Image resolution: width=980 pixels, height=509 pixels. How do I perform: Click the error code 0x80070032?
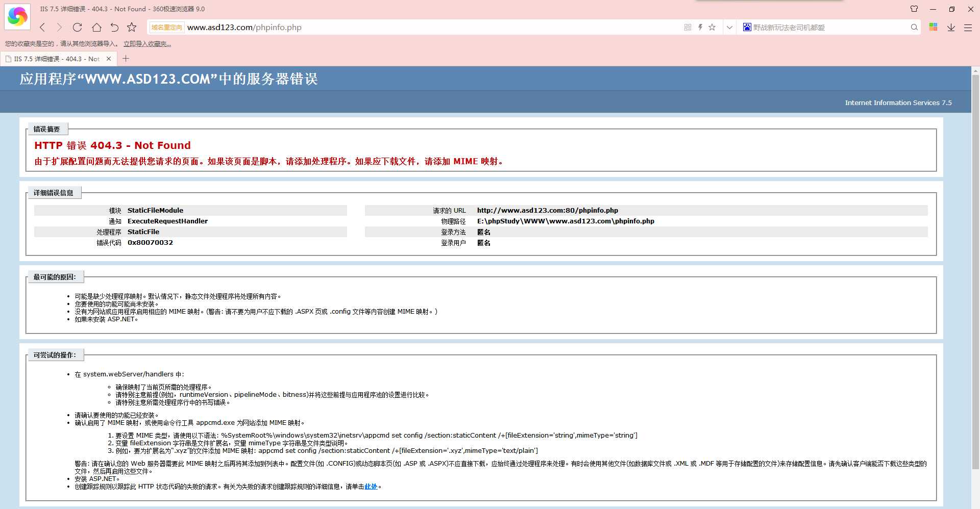tap(150, 242)
